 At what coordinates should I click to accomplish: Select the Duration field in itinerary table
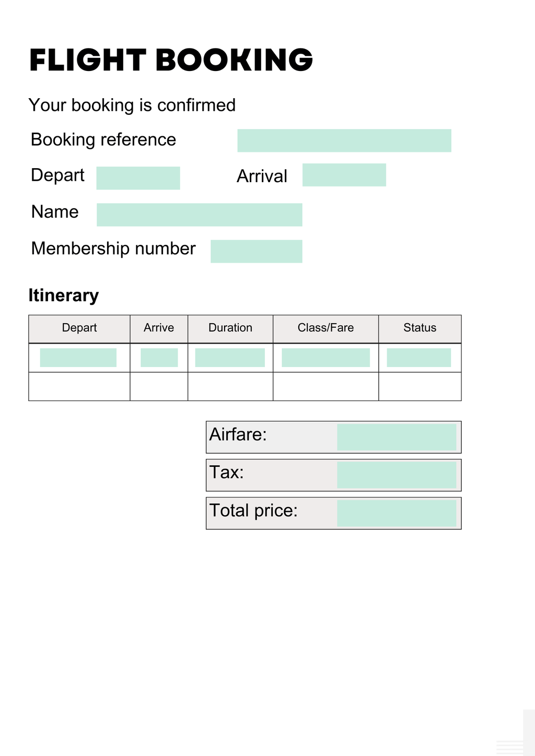(x=230, y=358)
